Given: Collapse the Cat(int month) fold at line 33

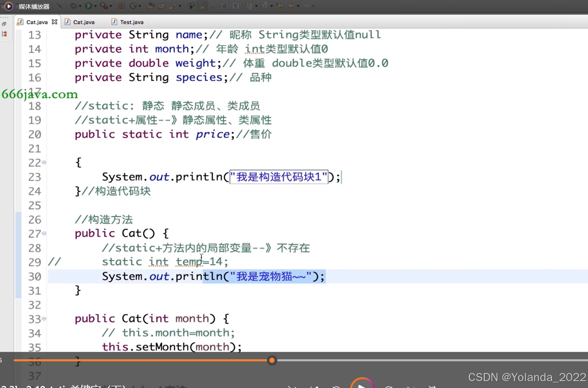Looking at the screenshot, I should click(x=44, y=318).
